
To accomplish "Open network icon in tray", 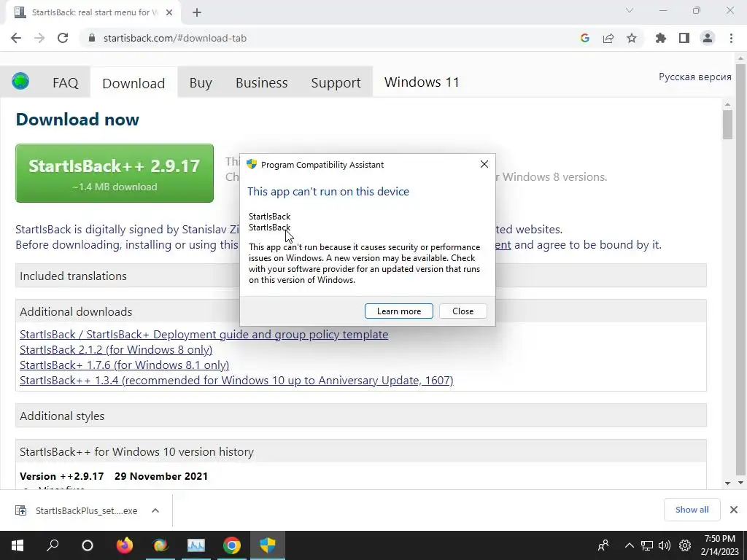I will (646, 545).
